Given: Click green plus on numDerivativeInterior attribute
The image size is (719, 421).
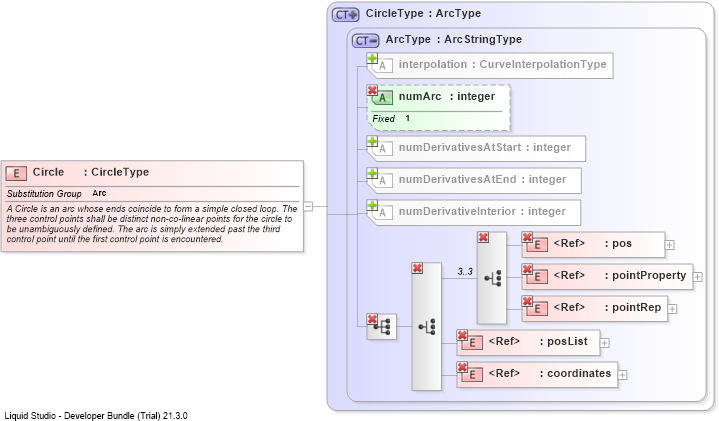Looking at the screenshot, I should tap(372, 205).
